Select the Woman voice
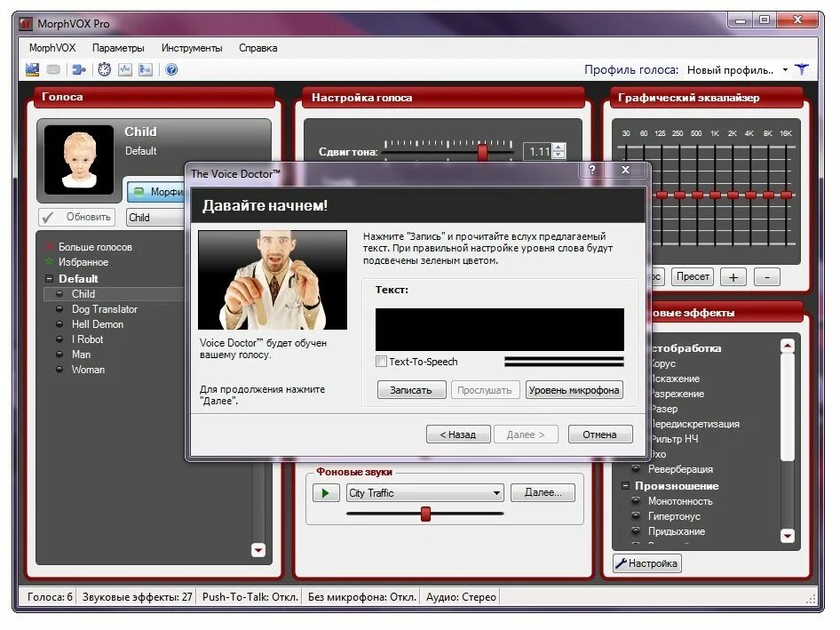 [88, 370]
